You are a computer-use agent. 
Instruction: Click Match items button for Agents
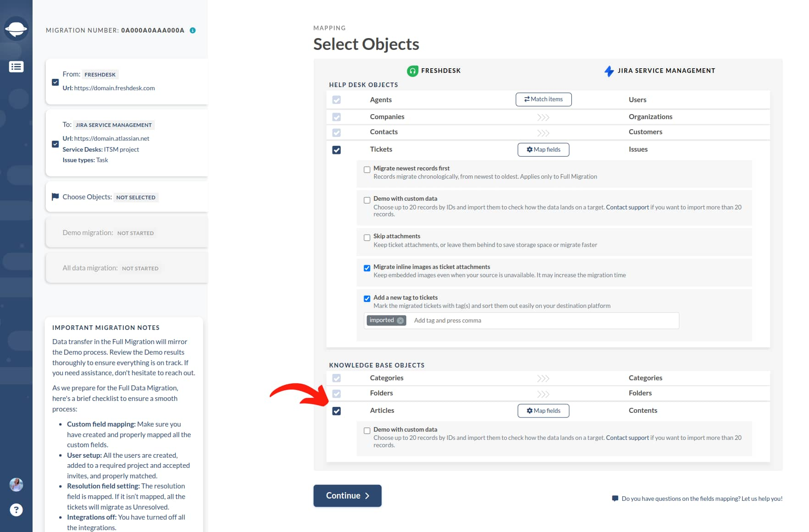tap(543, 99)
